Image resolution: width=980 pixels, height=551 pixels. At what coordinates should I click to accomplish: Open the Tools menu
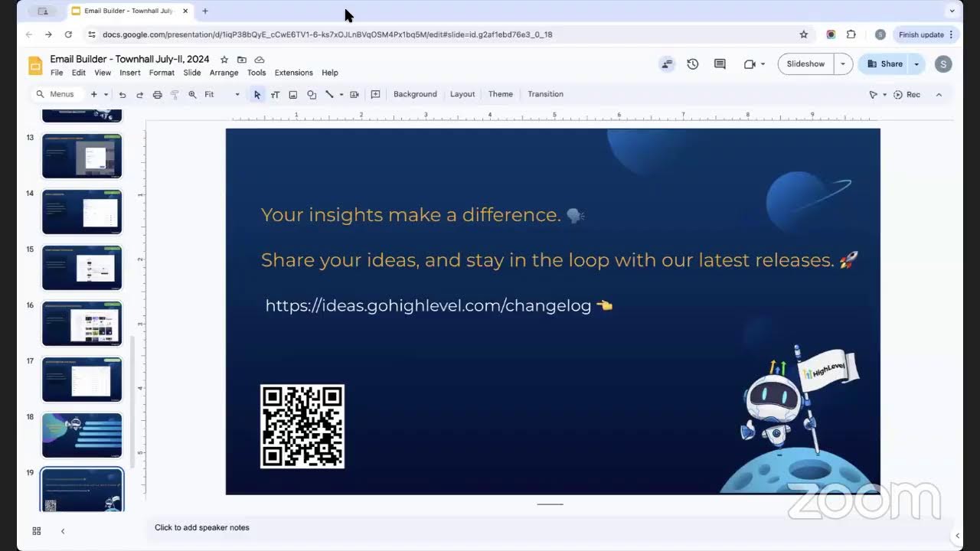[x=256, y=73]
